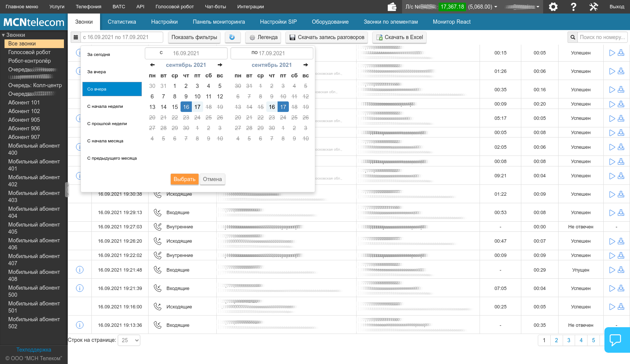This screenshot has height=364, width=630.
Task: Switch to the Статистика tab
Action: coord(122,22)
